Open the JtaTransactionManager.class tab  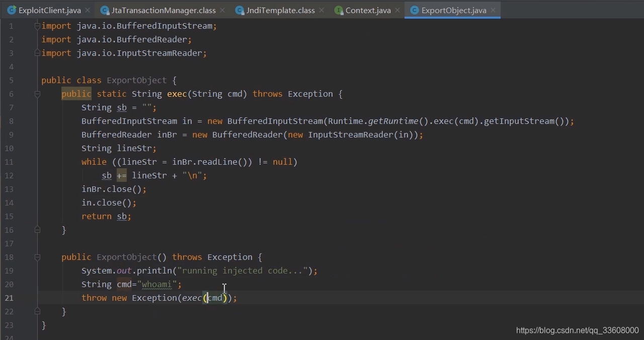[163, 10]
